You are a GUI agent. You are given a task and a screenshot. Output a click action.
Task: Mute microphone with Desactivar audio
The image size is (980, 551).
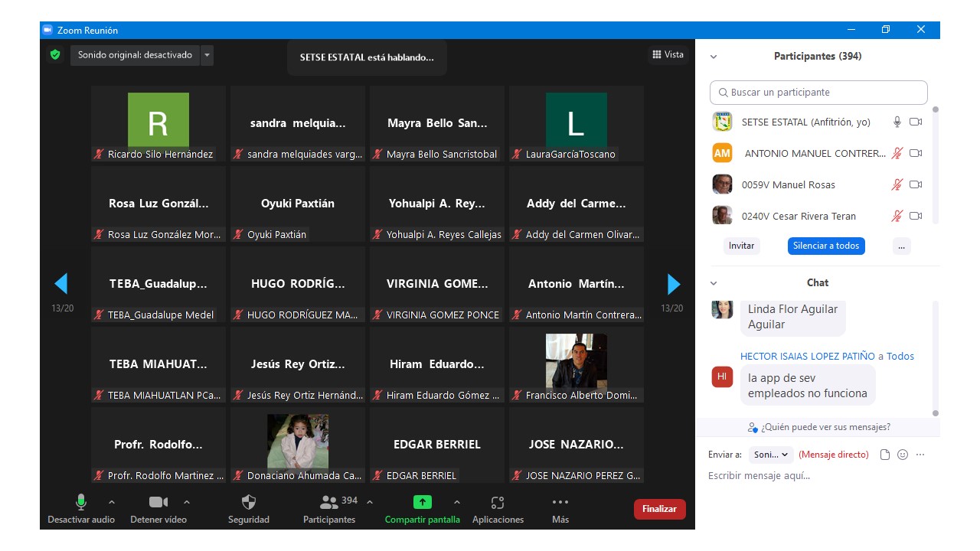click(x=80, y=503)
